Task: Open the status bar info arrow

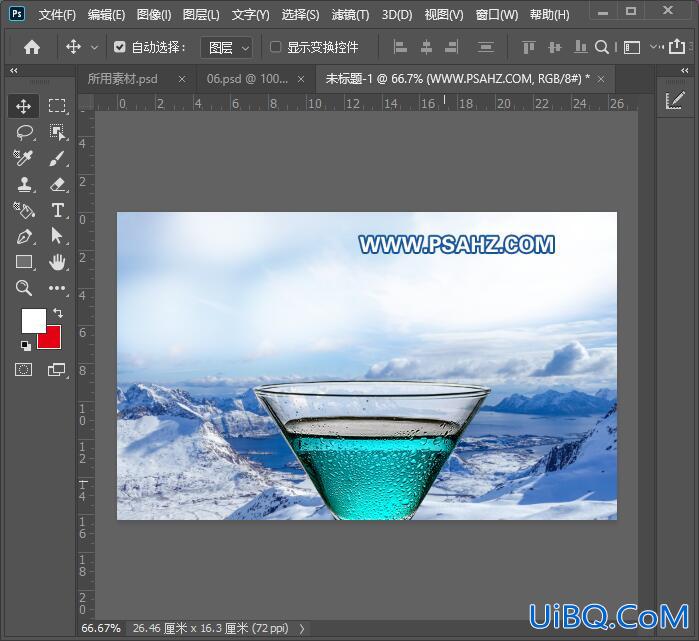Action: tap(302, 629)
